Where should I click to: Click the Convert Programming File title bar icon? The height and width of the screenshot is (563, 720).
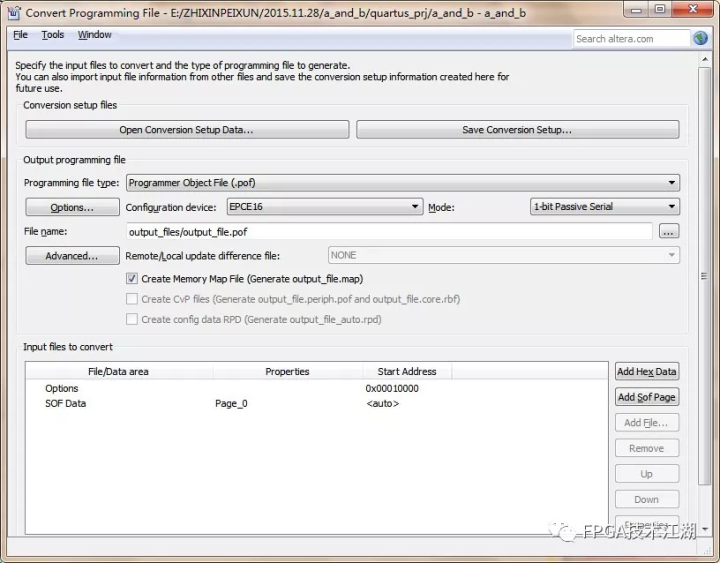(x=14, y=13)
